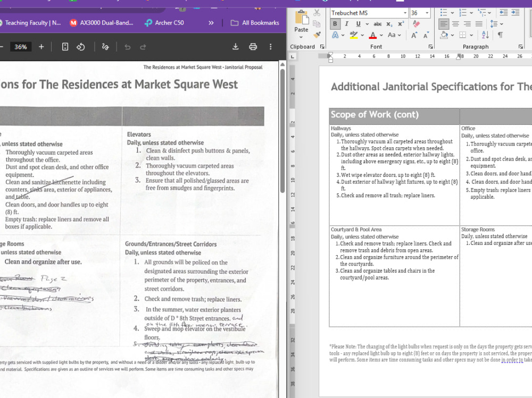Rotate the PDF counterclockwise
532x398 pixels.
[x=80, y=47]
